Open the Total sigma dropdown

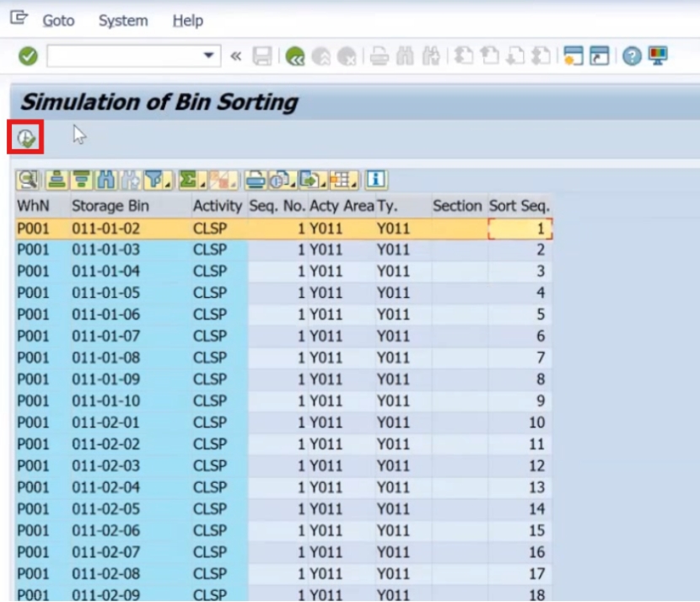[x=192, y=180]
